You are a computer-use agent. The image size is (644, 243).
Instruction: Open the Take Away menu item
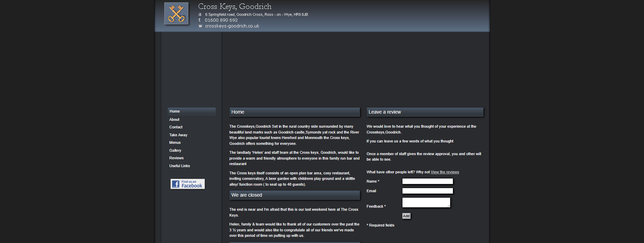pos(178,135)
